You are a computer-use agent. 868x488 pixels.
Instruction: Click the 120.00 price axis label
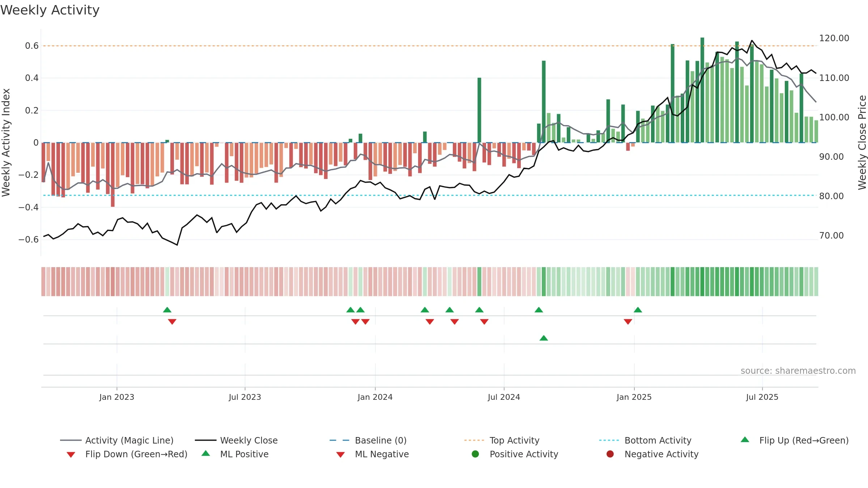[x=834, y=38]
